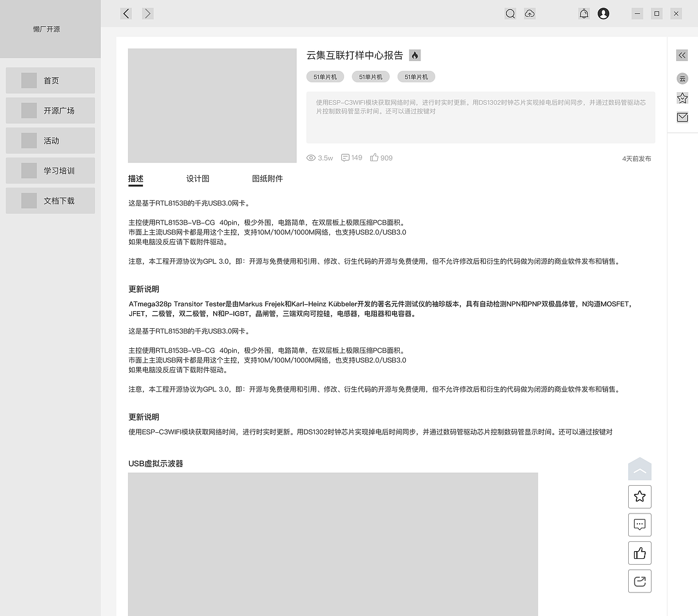This screenshot has width=698, height=616.
Task: Click the back navigation chevron
Action: click(126, 13)
